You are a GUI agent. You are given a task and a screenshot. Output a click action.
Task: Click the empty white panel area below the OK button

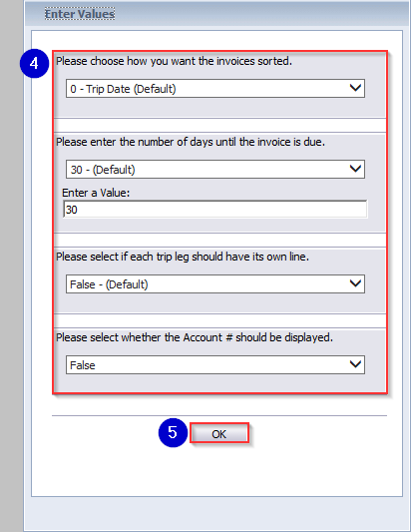(x=217, y=471)
